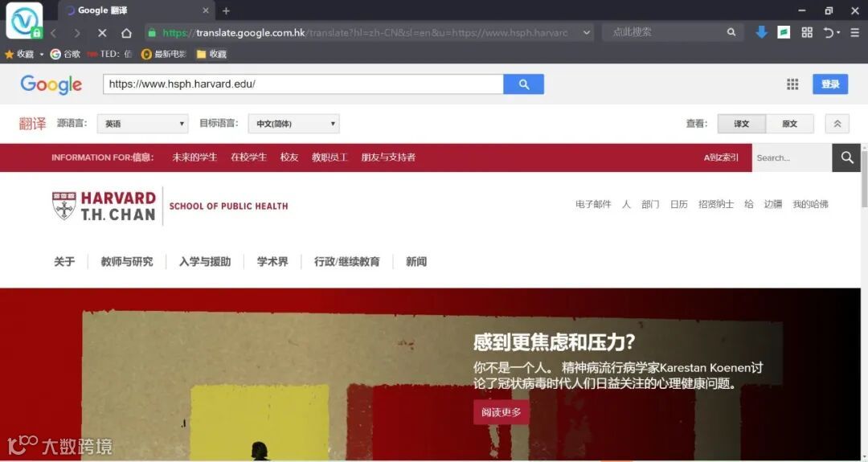The image size is (868, 462).
Task: Open the 收藏 folder bookmark
Action: point(211,54)
